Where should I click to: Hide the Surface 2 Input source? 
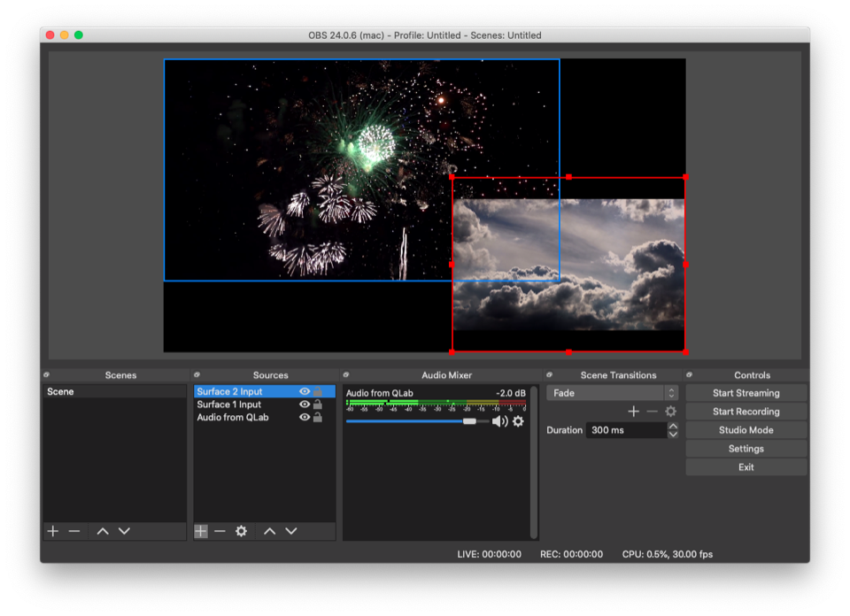(x=305, y=391)
